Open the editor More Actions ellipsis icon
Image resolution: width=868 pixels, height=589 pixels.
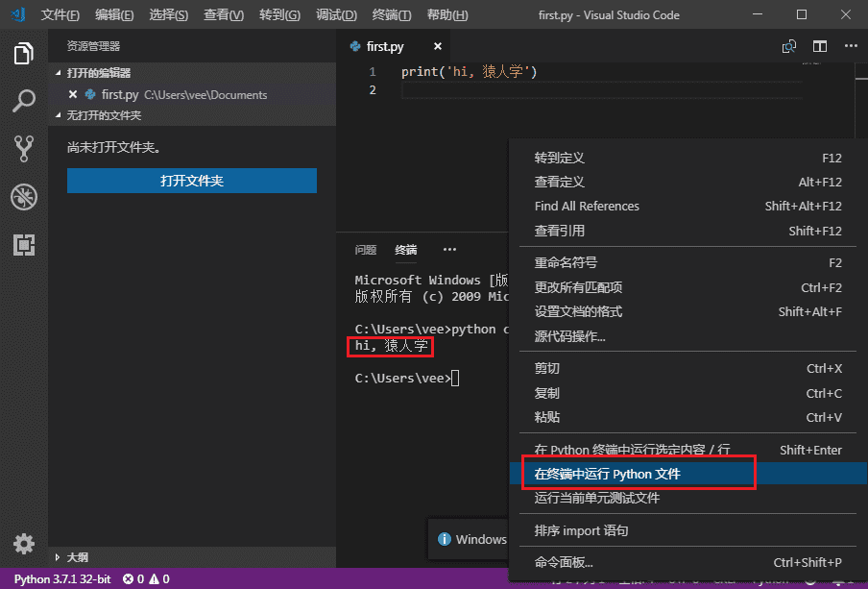(849, 45)
